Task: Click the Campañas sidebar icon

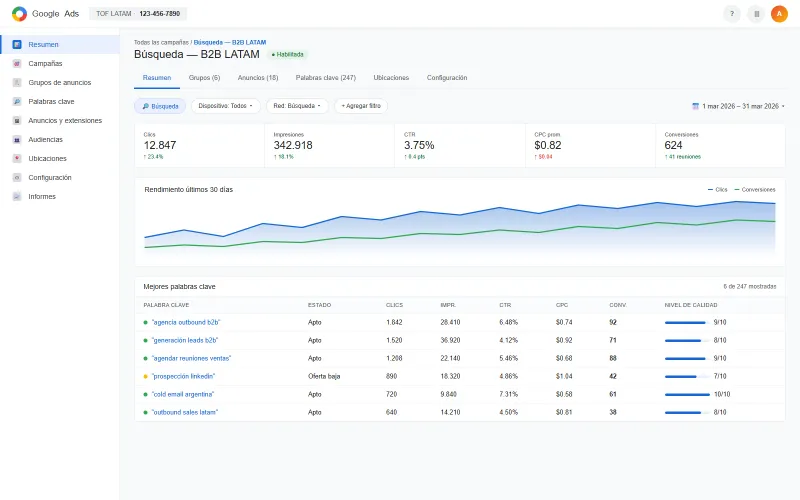Action: tap(17, 63)
